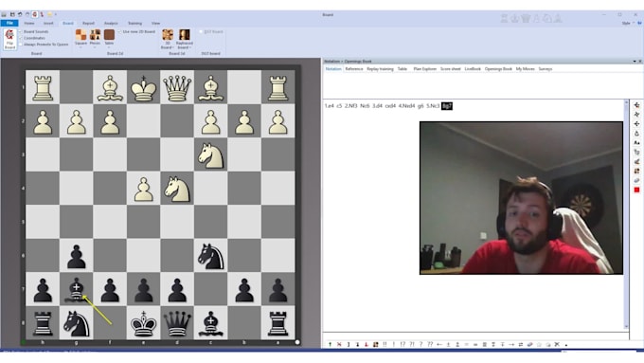This screenshot has width=644, height=363.
Task: Click the white knight on the board's center
Action: click(177, 189)
